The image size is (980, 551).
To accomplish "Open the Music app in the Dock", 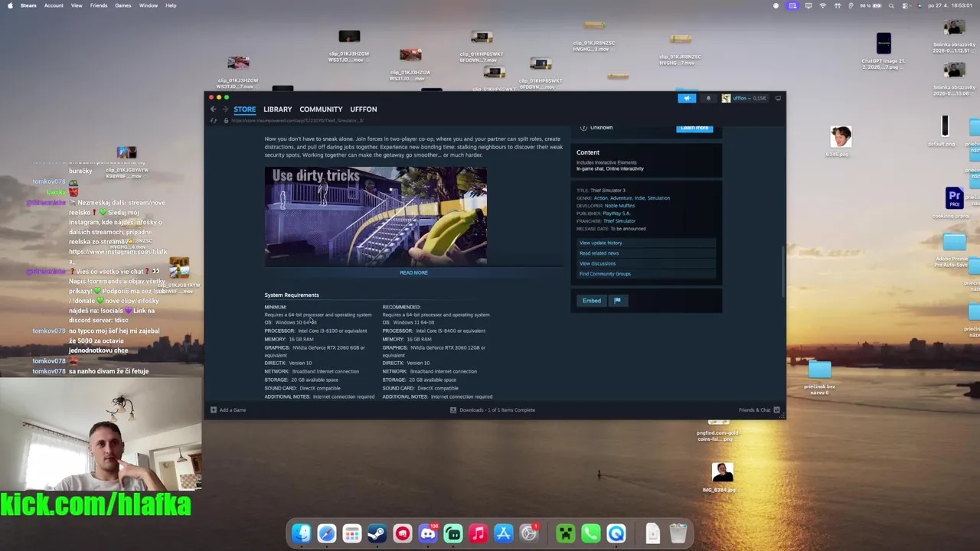I will tap(479, 533).
